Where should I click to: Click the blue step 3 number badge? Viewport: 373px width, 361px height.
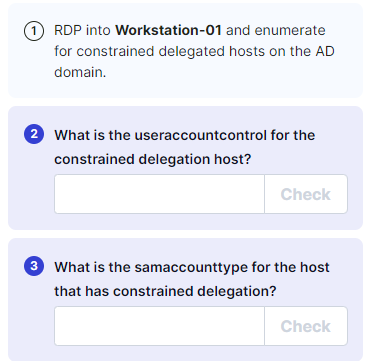tap(34, 266)
